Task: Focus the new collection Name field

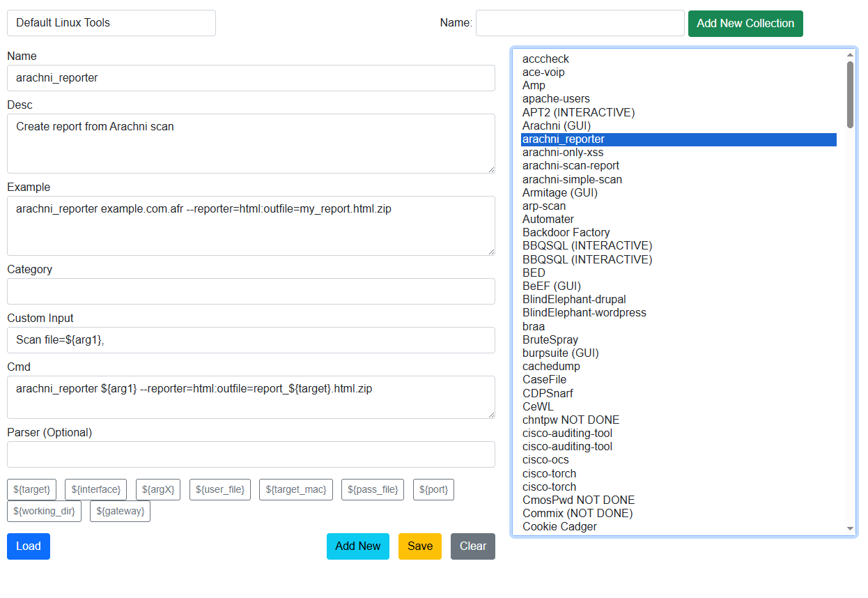Action: (x=580, y=23)
